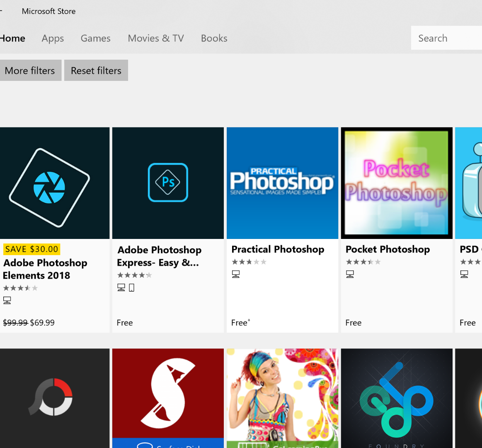Open the red Sketchable S pen icon tile
482x448 pixels.
(168, 398)
